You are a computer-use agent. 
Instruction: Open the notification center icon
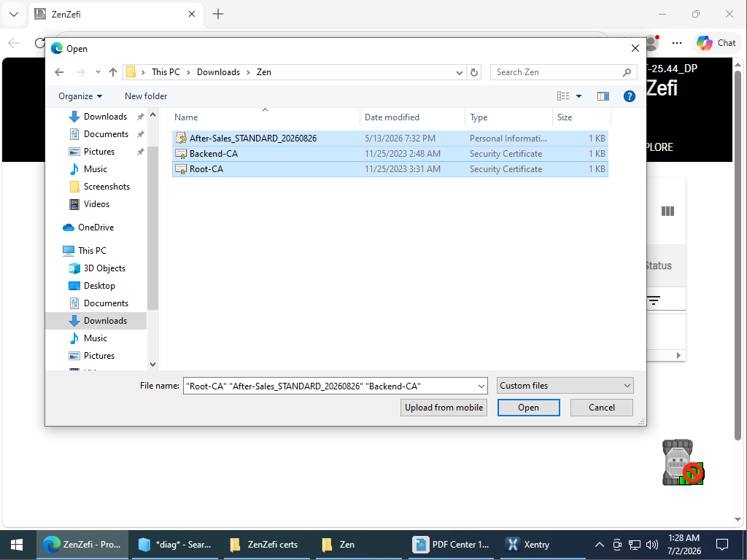click(x=722, y=545)
